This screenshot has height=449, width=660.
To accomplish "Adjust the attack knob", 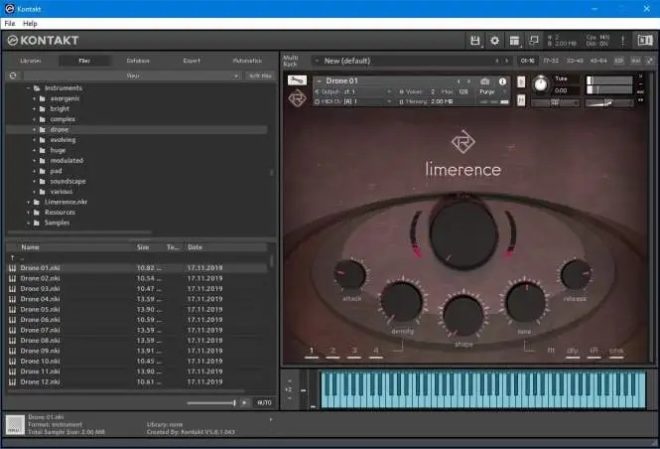I will 350,275.
